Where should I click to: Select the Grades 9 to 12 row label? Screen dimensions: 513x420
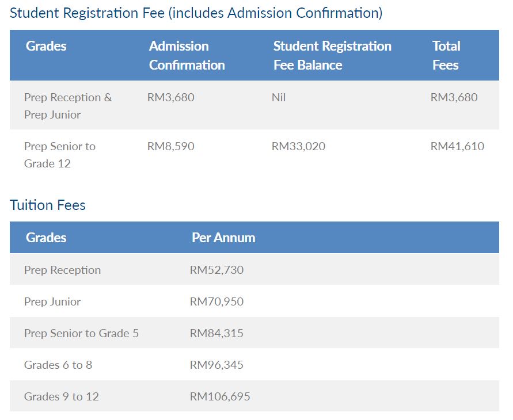[x=61, y=396]
